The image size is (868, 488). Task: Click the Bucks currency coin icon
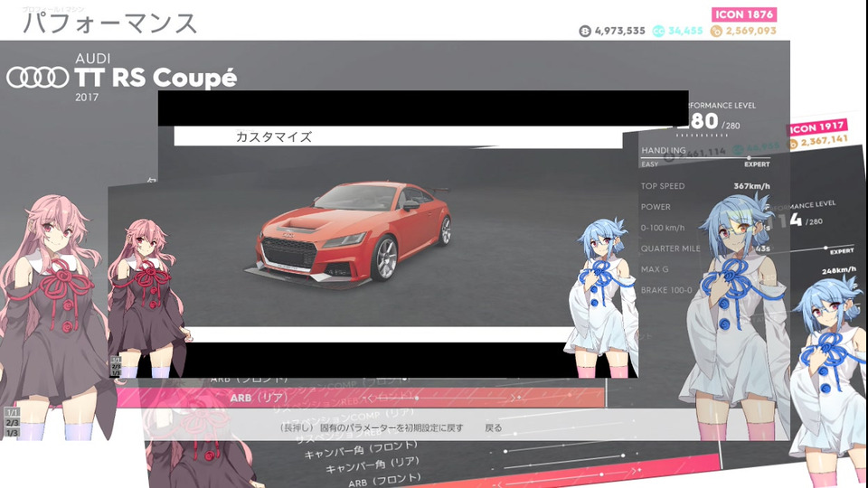coord(585,31)
